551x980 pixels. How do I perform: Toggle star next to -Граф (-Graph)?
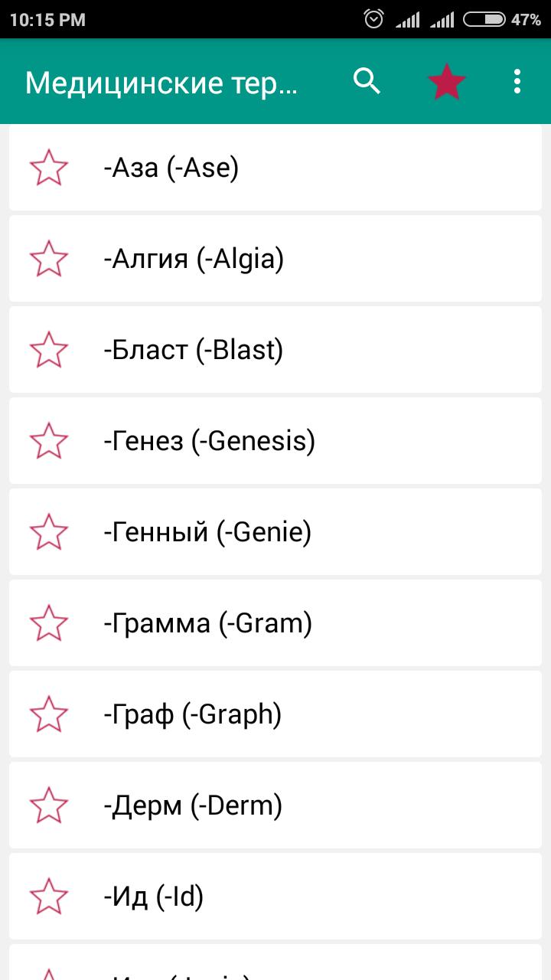49,714
